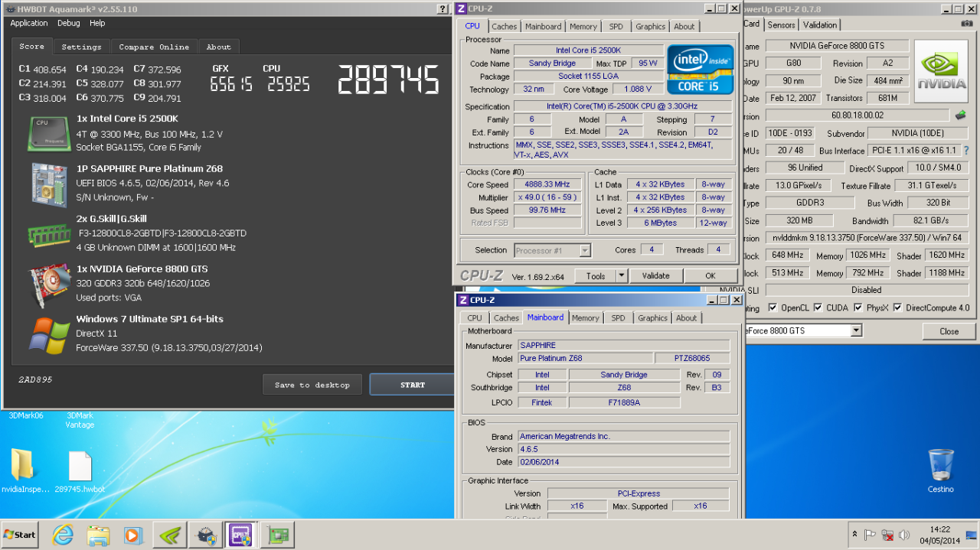This screenshot has width=980, height=550.
Task: Expand the Tools dropdown arrow in CPU-Z
Action: coord(622,276)
